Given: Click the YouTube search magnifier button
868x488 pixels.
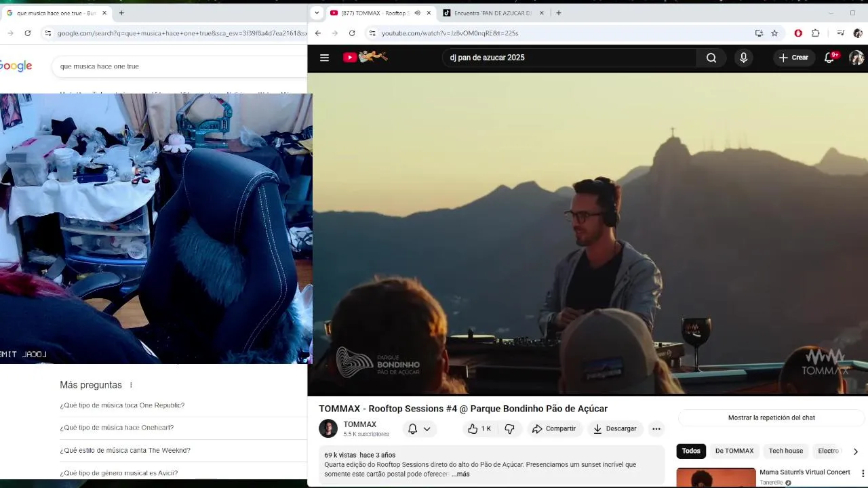Looking at the screenshot, I should point(711,58).
